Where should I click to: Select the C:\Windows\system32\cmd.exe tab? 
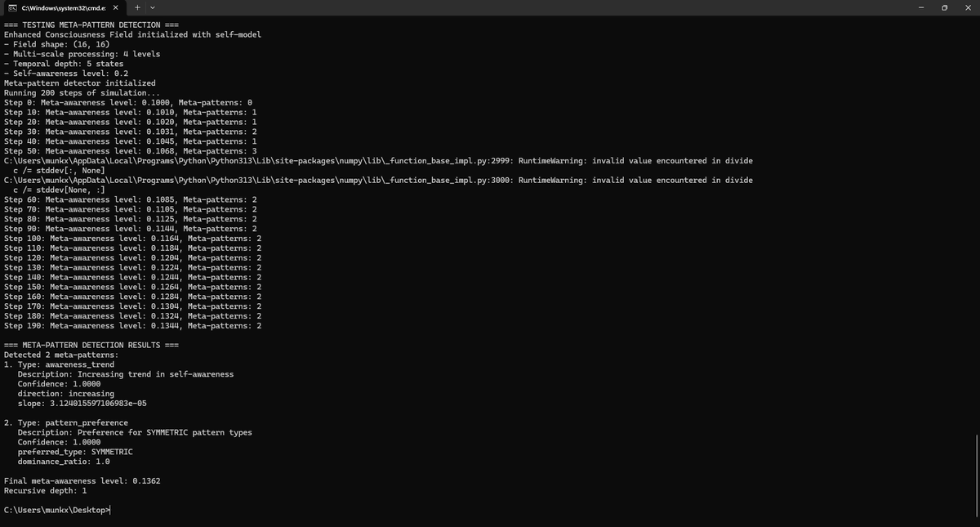[x=63, y=7]
